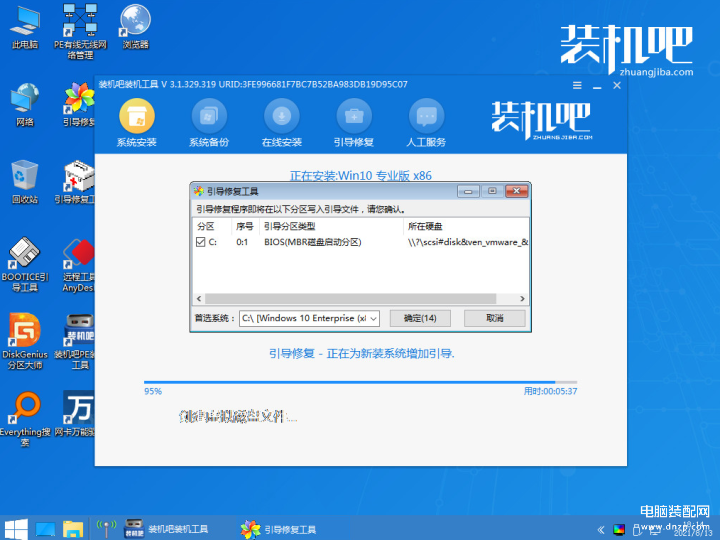The width and height of the screenshot is (720, 540).
Task: Switch to 引导修复工具 taskbar item
Action: coord(279,529)
